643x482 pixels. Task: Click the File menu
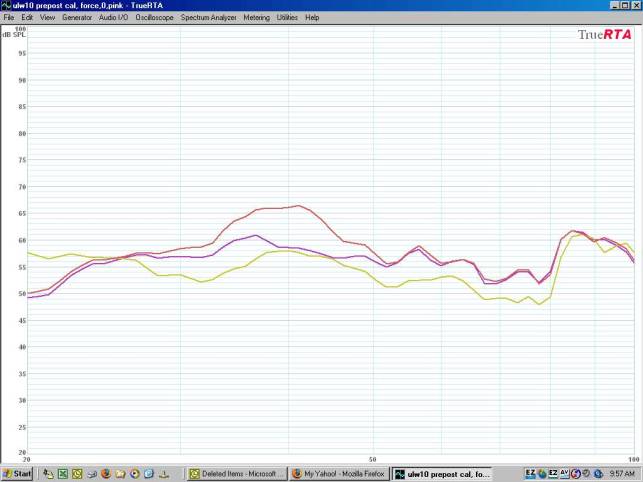click(x=9, y=18)
